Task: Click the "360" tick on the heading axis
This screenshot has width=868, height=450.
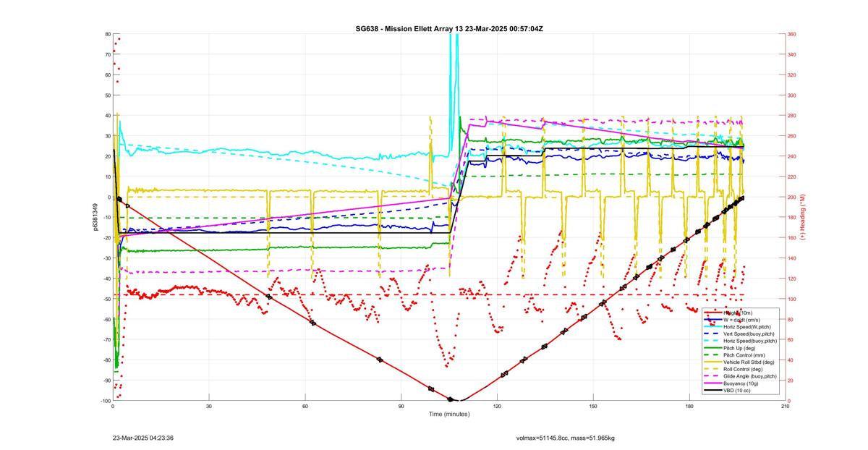Action: point(792,34)
